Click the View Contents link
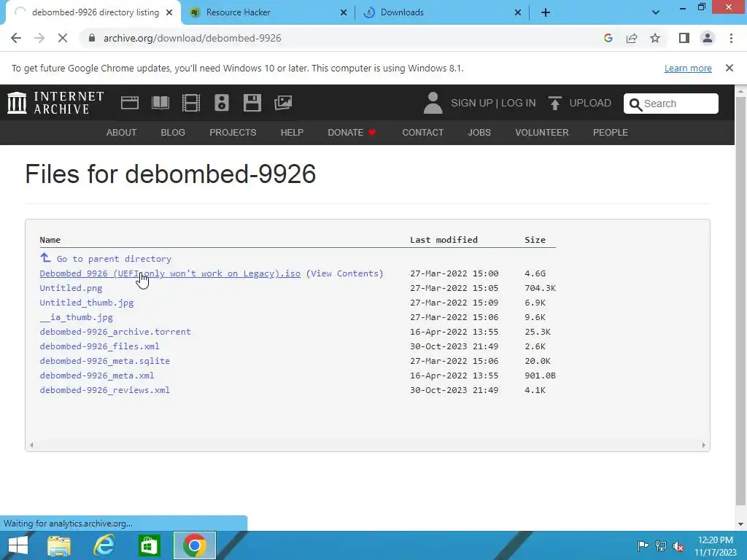The height and width of the screenshot is (560, 747). [347, 273]
